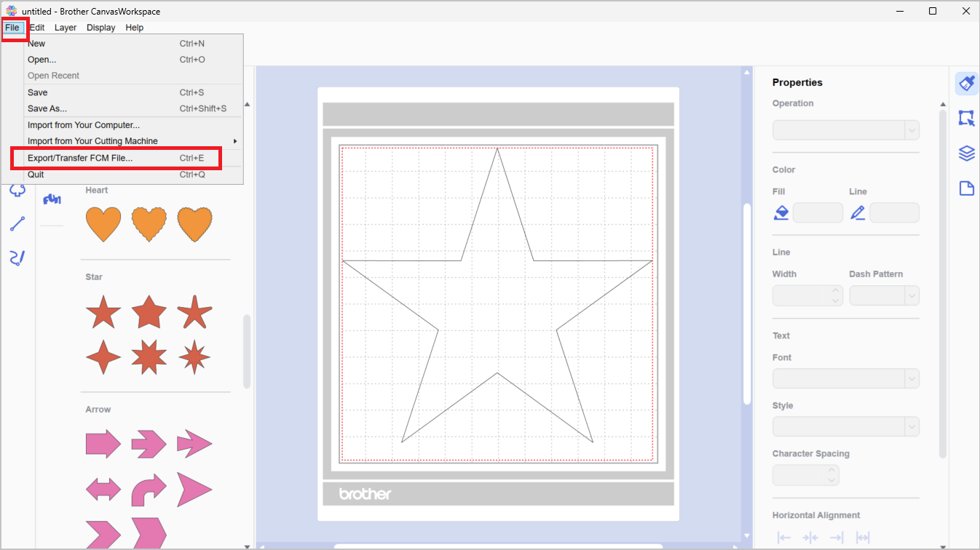Image resolution: width=980 pixels, height=550 pixels.
Task: Open the Dash Pattern dropdown
Action: (884, 296)
